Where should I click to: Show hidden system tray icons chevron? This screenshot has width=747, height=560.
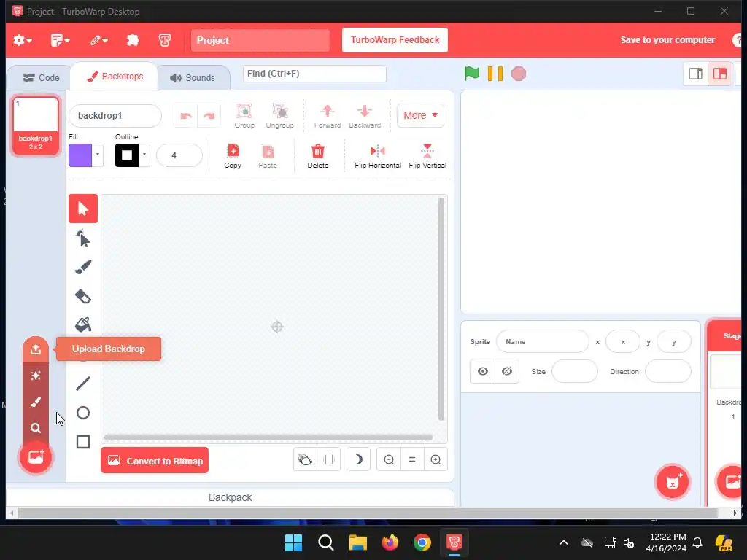coord(564,542)
